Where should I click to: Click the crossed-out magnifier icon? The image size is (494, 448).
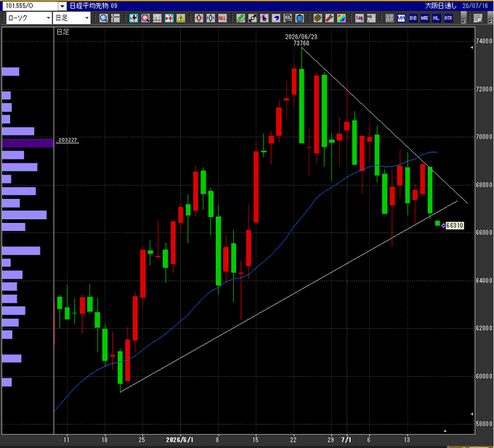tap(145, 18)
